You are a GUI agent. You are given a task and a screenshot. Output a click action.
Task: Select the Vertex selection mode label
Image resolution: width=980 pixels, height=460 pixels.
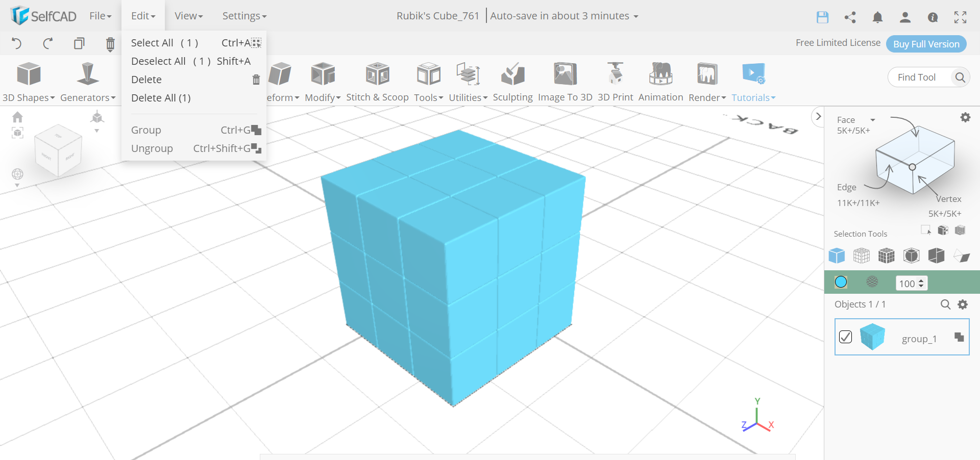pyautogui.click(x=948, y=199)
